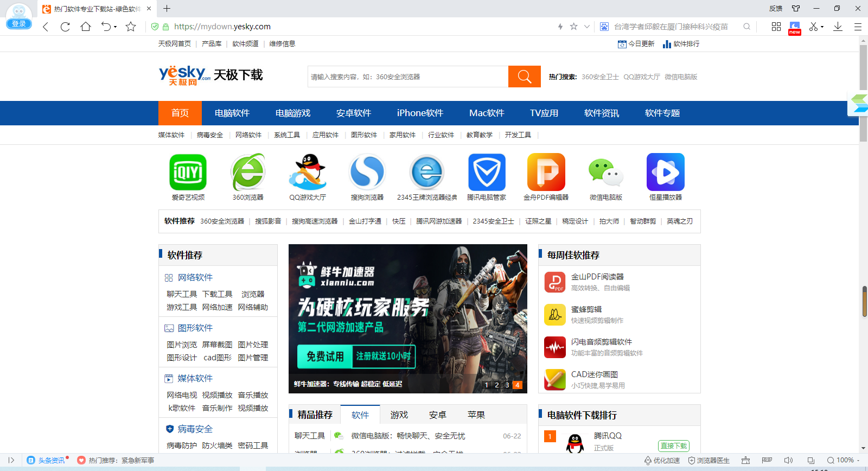The width and height of the screenshot is (868, 471).
Task: Open the 头条资讯 status bar item
Action: (x=47, y=460)
